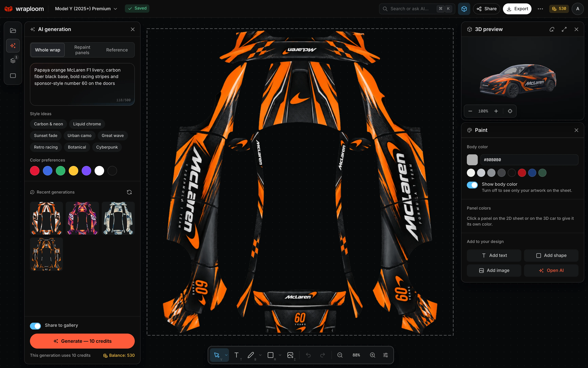The width and height of the screenshot is (588, 368).
Task: Choose the Cyberpunk style chip
Action: pyautogui.click(x=107, y=147)
